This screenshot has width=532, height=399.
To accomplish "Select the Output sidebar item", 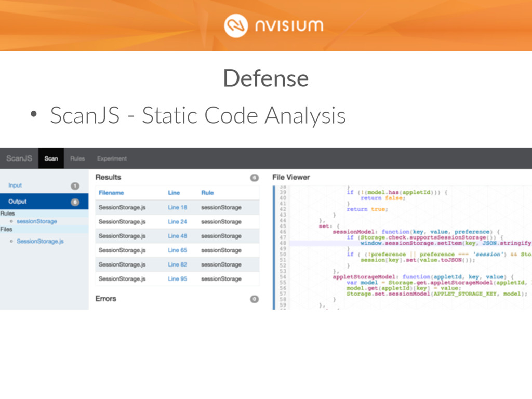I will 44,201.
